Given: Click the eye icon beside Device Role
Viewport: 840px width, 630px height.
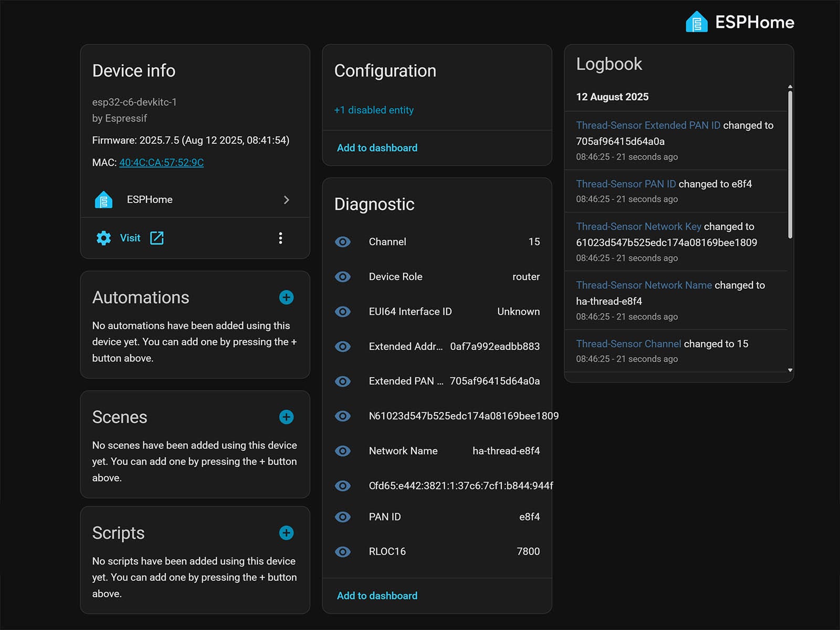Looking at the screenshot, I should (x=343, y=277).
